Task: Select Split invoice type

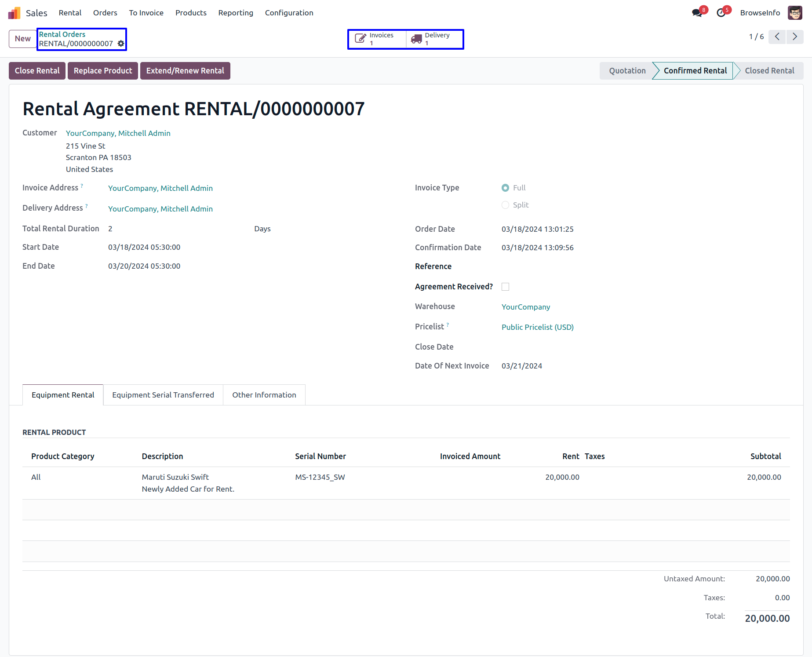Action: tap(506, 205)
